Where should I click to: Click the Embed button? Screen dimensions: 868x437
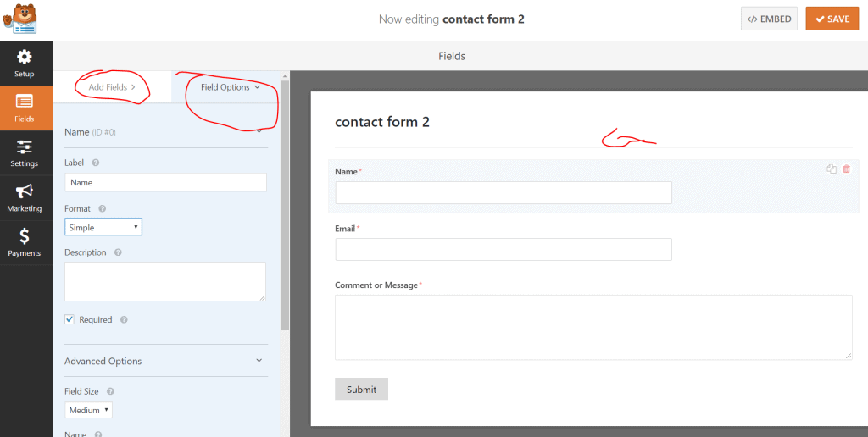coord(769,19)
